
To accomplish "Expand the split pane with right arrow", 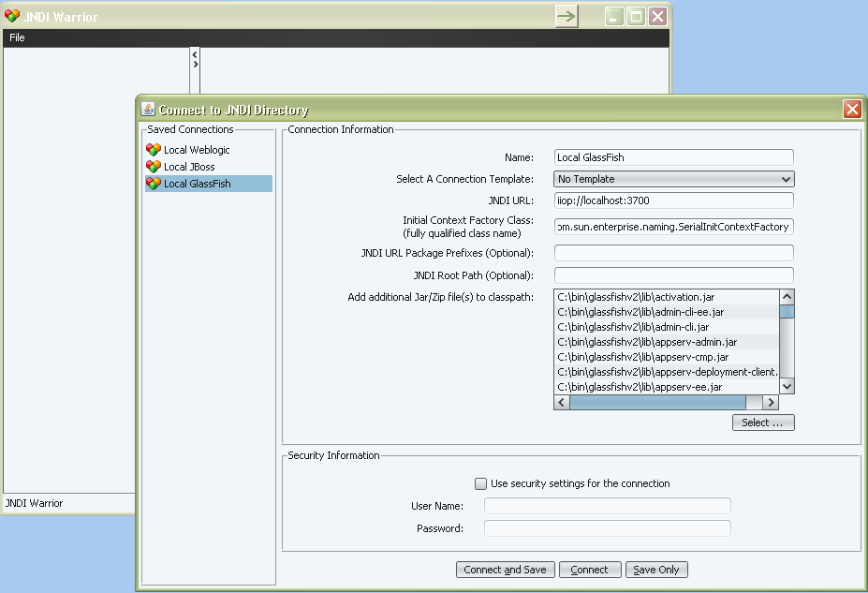I will pos(195,65).
